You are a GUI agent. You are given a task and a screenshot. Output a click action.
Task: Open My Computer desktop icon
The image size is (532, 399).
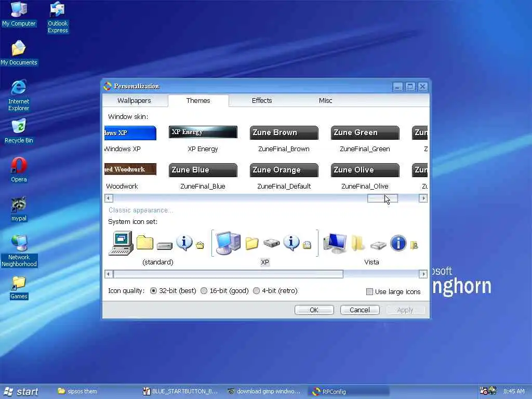[x=19, y=14]
